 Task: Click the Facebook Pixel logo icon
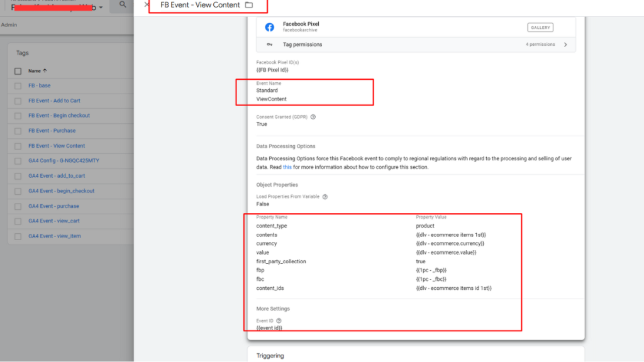coord(269,27)
